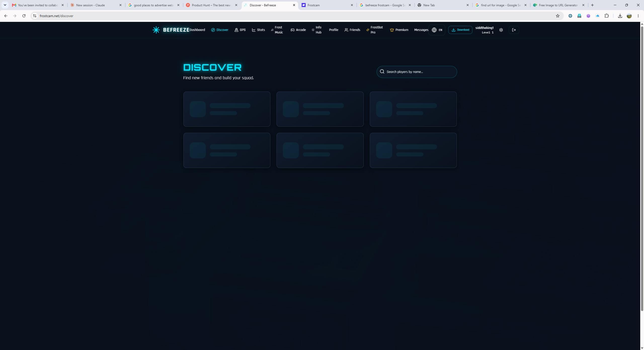Image resolution: width=644 pixels, height=350 pixels.
Task: Click the cloud extension icon in toolbar
Action: tap(597, 16)
